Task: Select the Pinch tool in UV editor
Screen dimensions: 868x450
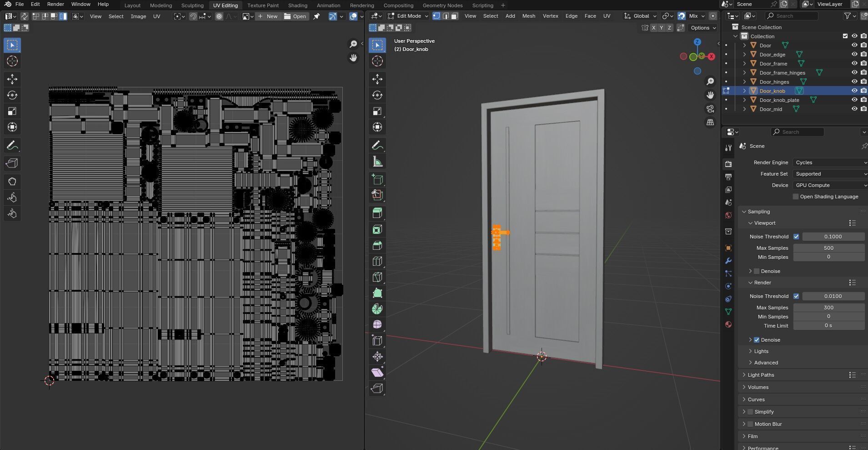Action: tap(12, 213)
